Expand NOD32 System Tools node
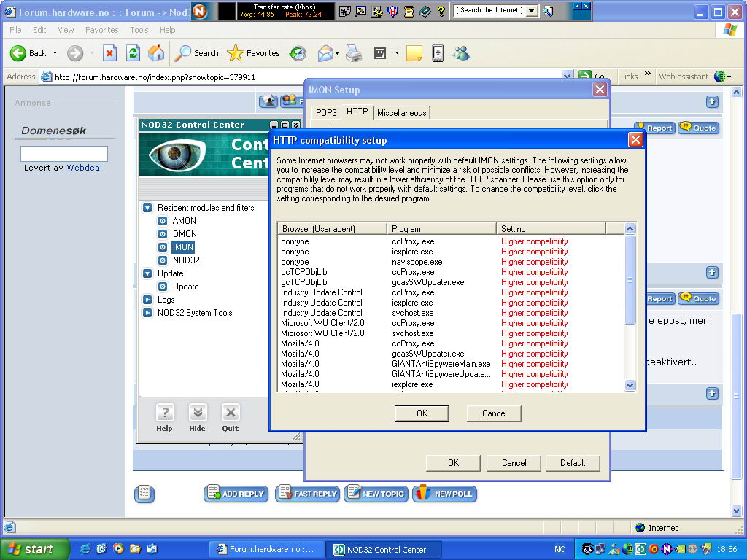Screen dimensions: 747x560 pos(147,313)
